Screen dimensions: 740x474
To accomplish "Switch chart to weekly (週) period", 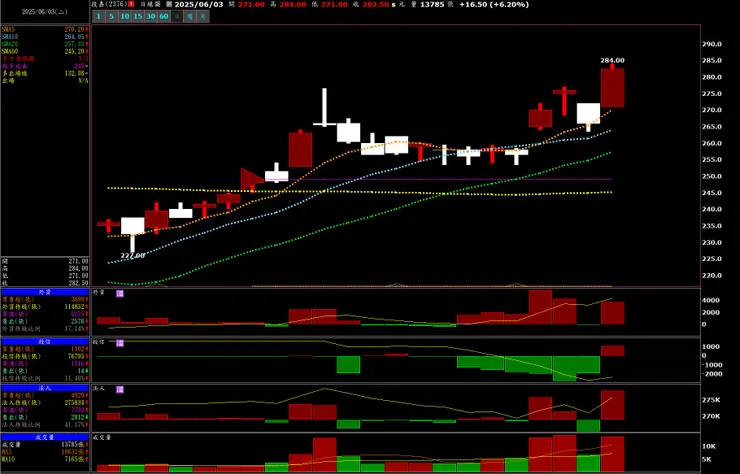I will 190,17.
